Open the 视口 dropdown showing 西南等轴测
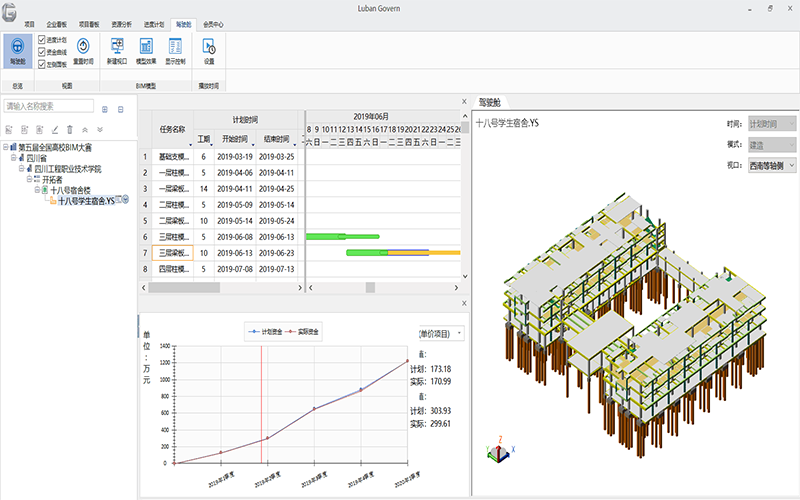 coord(772,166)
